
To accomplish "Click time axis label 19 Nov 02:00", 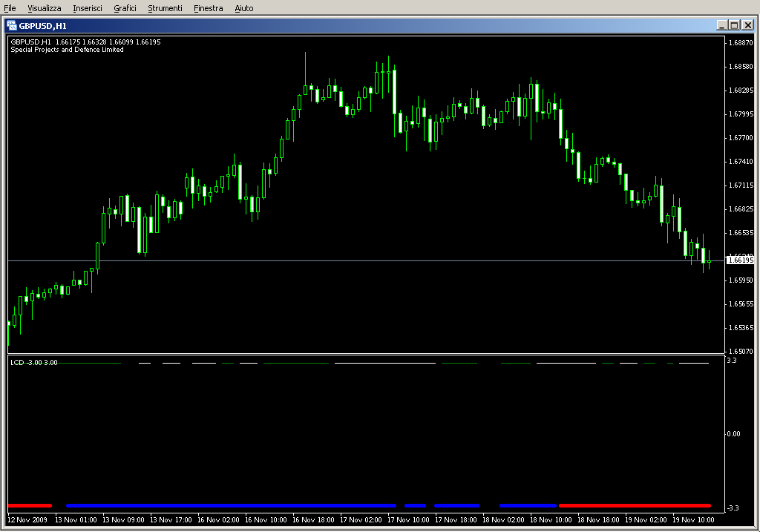I will [x=646, y=520].
